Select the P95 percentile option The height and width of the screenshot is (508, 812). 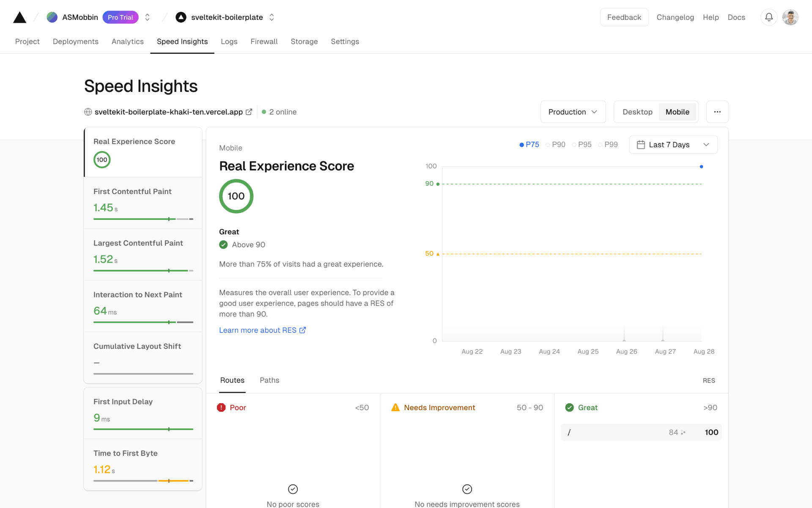pyautogui.click(x=582, y=145)
